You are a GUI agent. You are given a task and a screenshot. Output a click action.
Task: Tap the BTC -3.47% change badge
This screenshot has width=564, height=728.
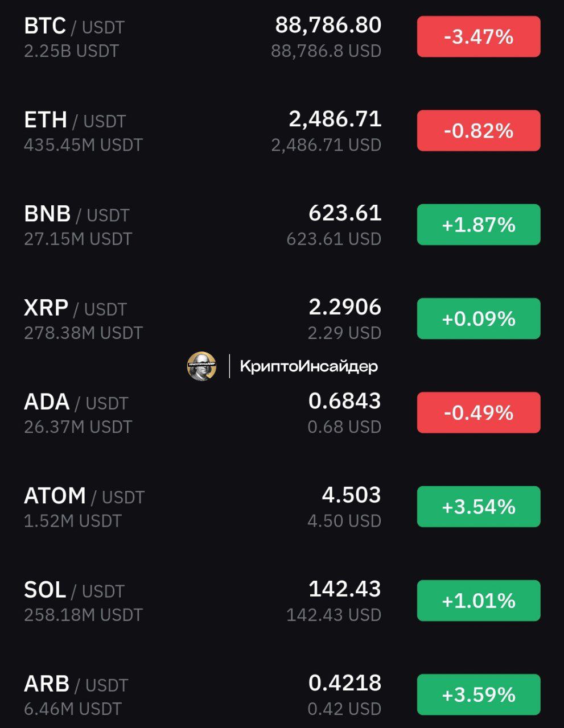[x=479, y=37]
